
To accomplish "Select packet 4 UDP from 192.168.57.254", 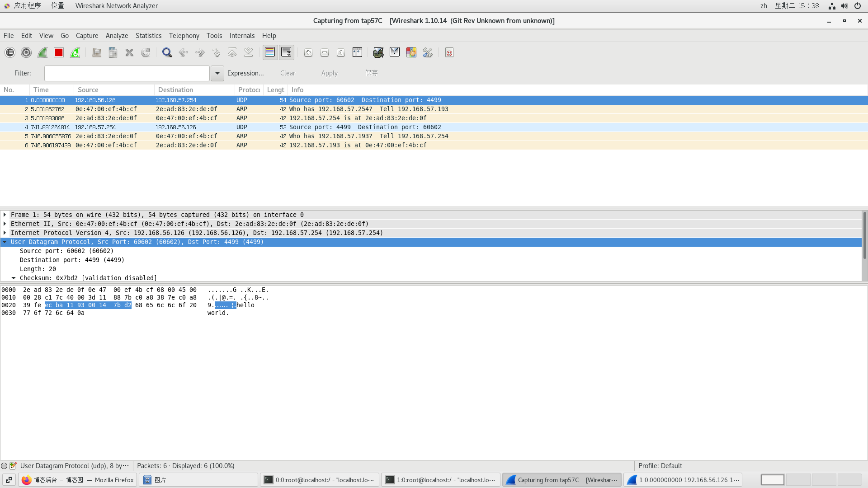I will (x=434, y=127).
